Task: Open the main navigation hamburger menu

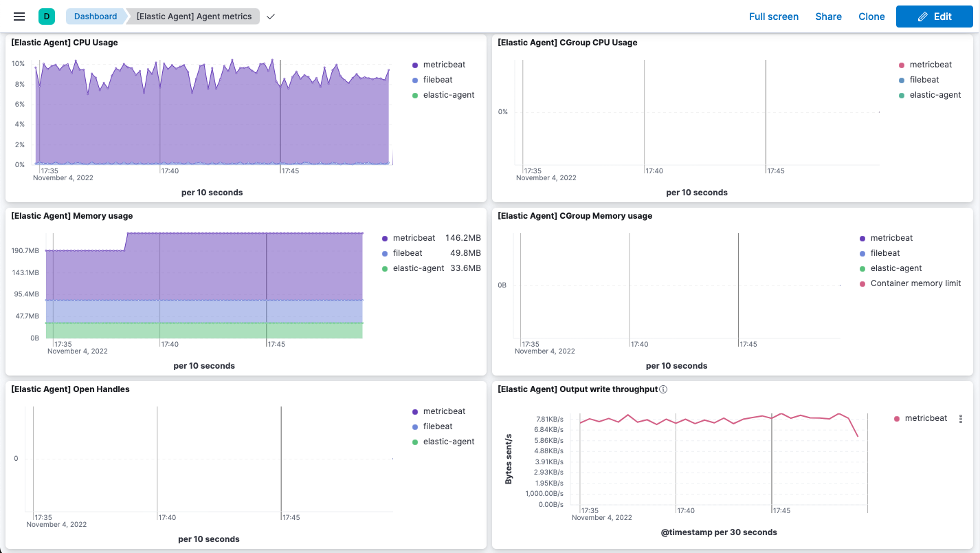Action: (x=19, y=16)
